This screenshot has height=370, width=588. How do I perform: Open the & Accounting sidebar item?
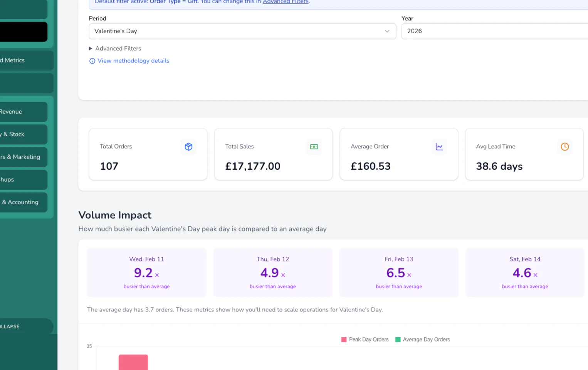tap(24, 202)
